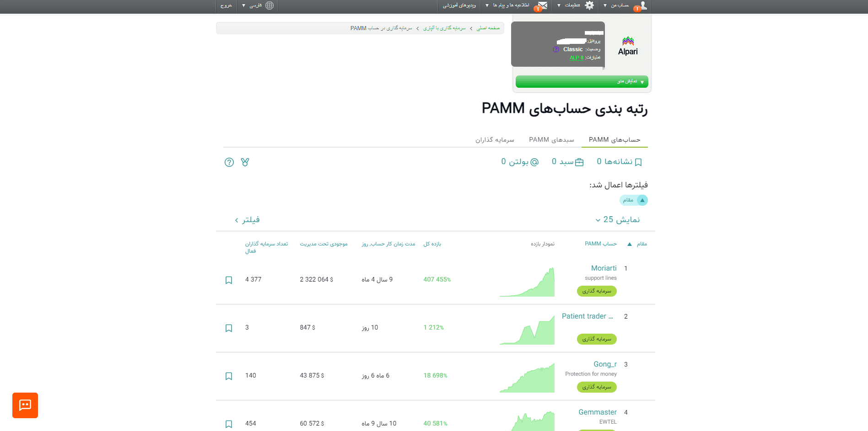Invest in Gong_r account
This screenshot has width=868, height=431.
[x=597, y=387]
